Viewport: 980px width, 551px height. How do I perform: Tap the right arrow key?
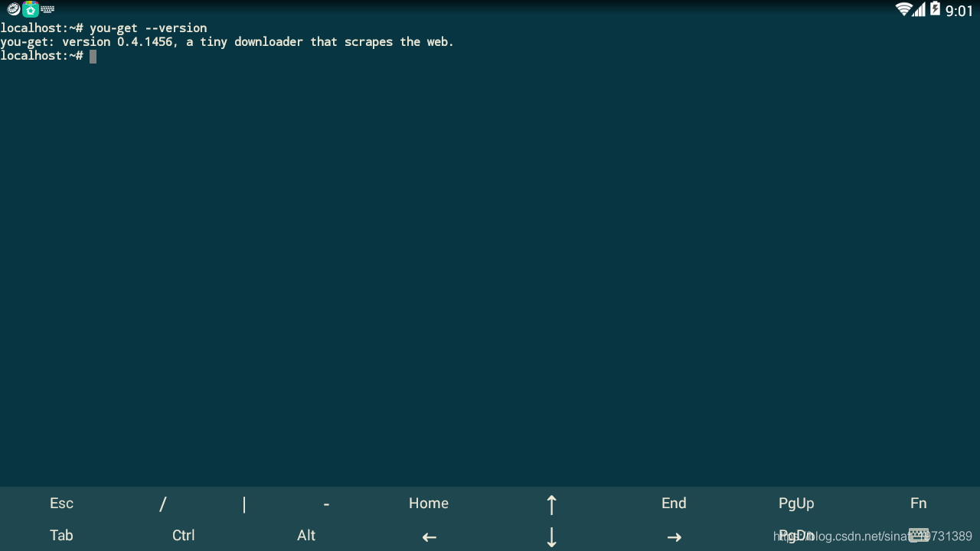tap(674, 536)
